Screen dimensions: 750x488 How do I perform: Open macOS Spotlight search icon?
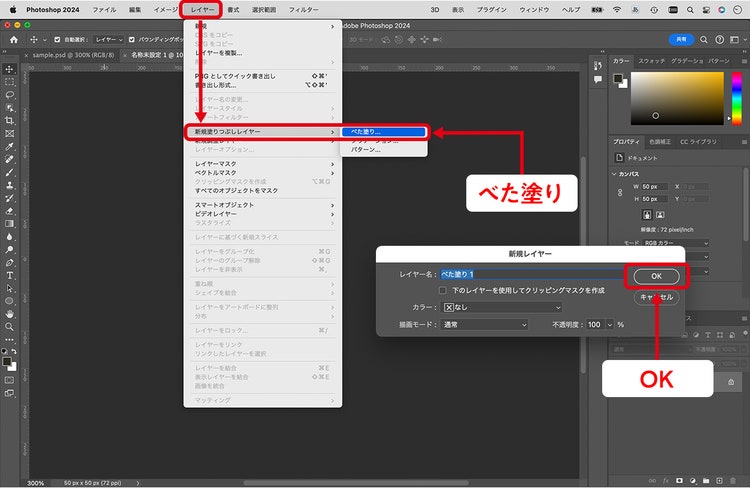point(690,10)
